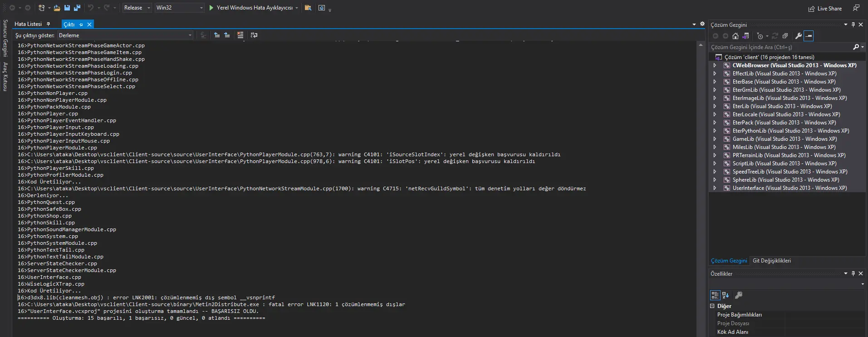Viewport: 868px width, 337px height.
Task: Click the Solution Explorer home icon
Action: [x=736, y=36]
